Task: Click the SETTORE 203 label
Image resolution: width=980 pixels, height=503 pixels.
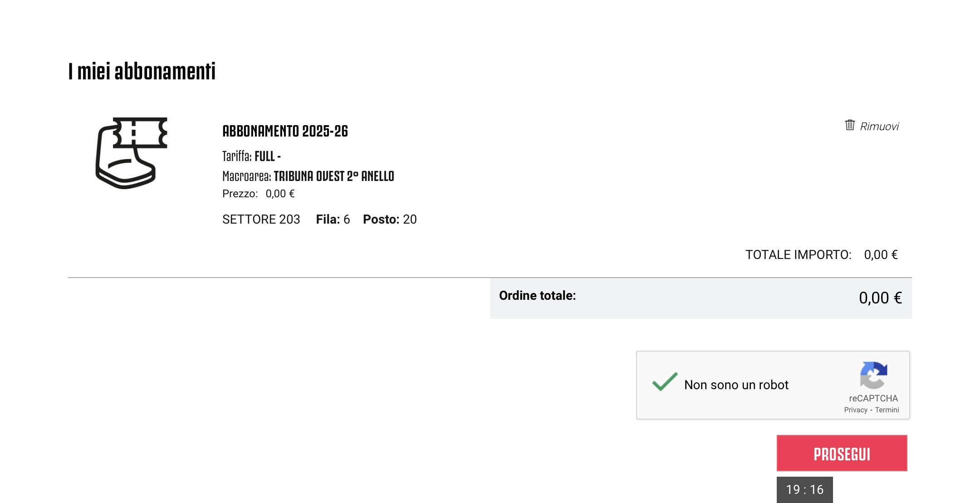Action: tap(261, 220)
